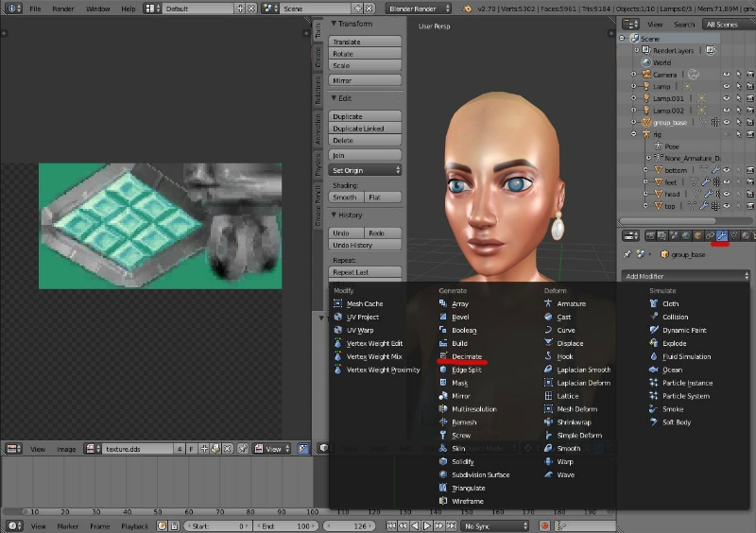Image resolution: width=756 pixels, height=533 pixels.
Task: Click the Armature deform modifier icon
Action: click(x=549, y=303)
